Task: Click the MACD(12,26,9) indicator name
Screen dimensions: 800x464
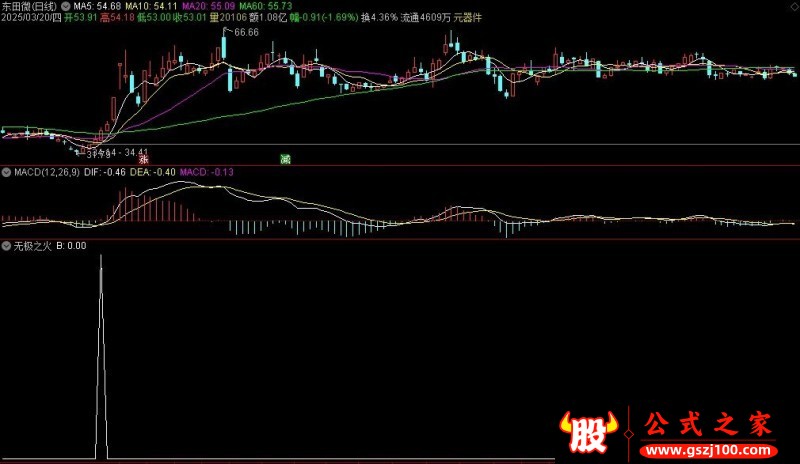Action: 47,173
